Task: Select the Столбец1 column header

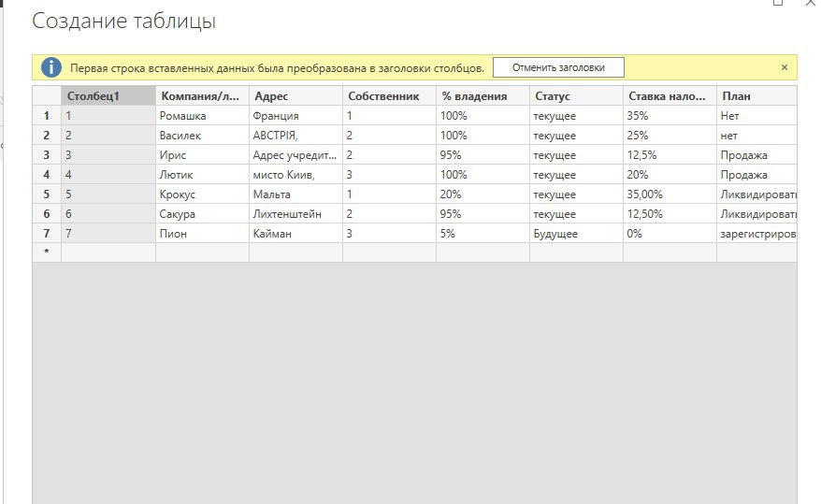Action: pos(108,95)
